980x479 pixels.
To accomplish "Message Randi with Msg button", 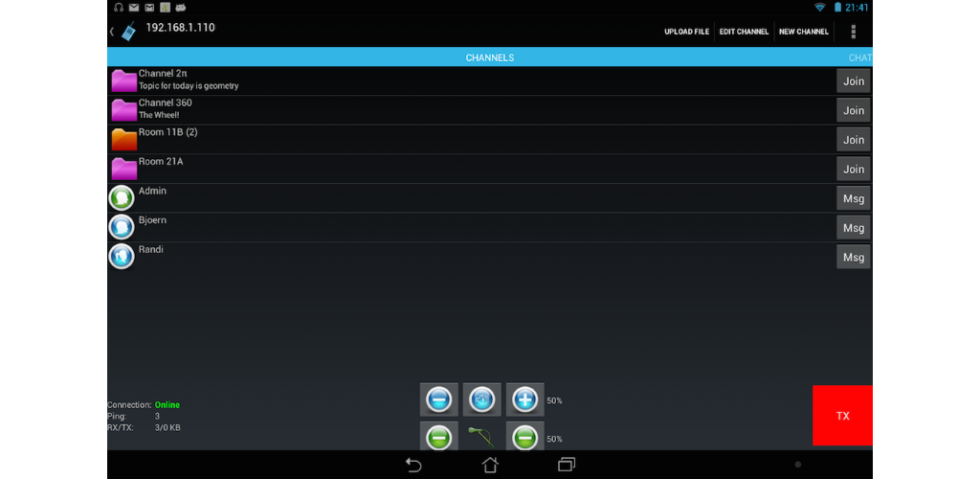I will [854, 257].
